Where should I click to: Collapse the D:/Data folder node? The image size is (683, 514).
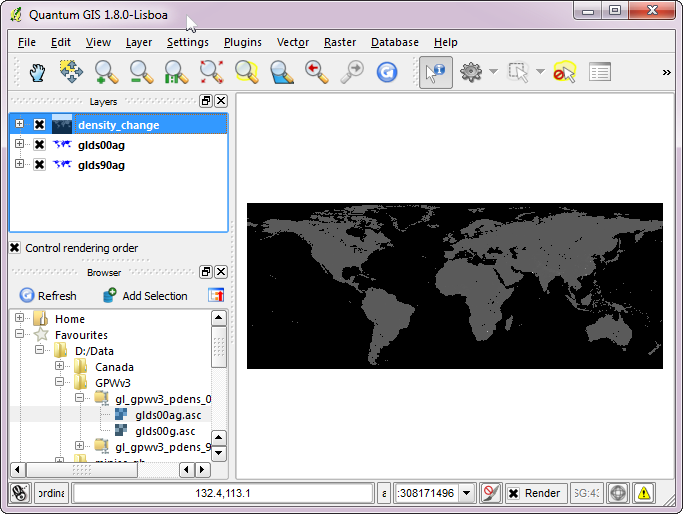[39, 350]
